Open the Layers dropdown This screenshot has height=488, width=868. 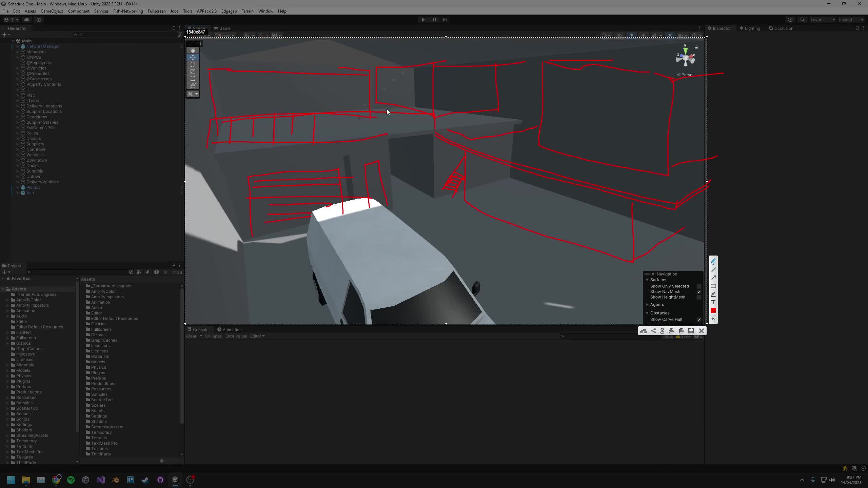pos(823,20)
